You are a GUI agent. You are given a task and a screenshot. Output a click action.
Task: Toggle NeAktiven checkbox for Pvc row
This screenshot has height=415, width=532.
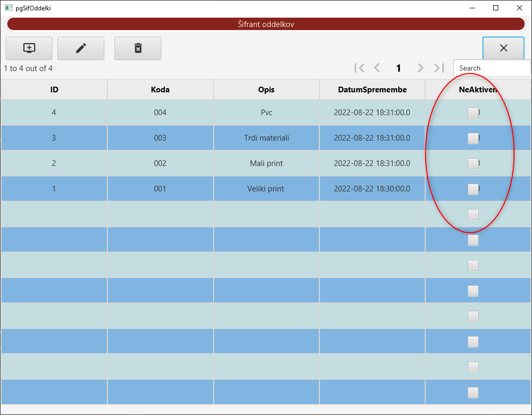tap(473, 113)
